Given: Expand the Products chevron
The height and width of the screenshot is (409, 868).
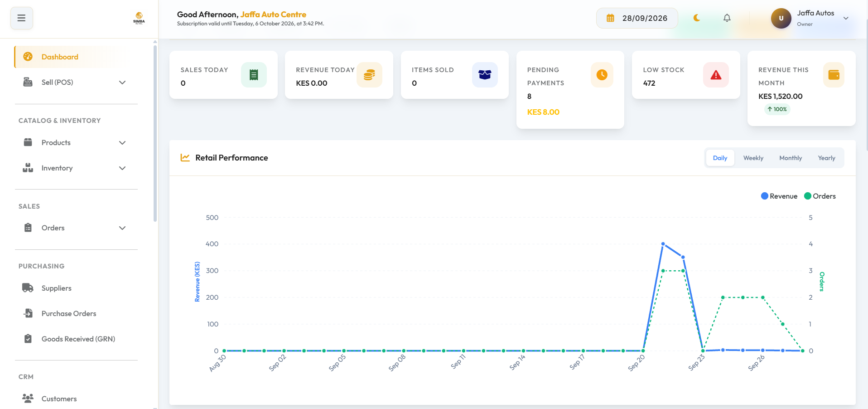Looking at the screenshot, I should (x=122, y=142).
